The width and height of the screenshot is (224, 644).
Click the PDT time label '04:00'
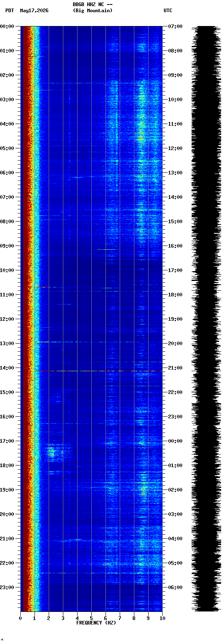7,124
